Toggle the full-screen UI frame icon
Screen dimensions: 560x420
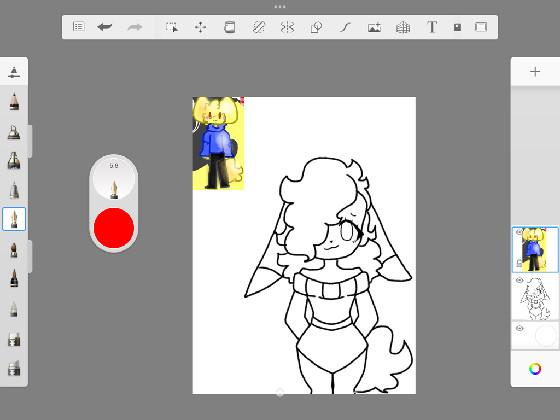481,27
